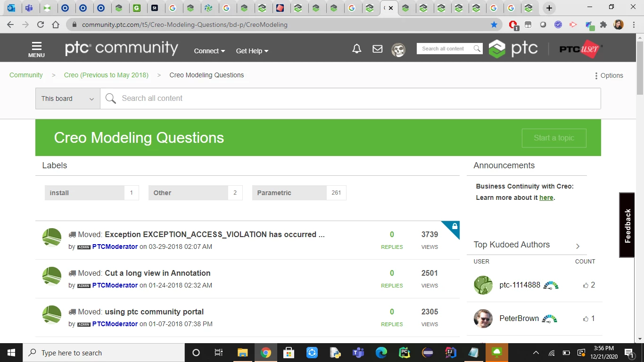Open a new Chrome tab
644x362 pixels.
point(549,8)
